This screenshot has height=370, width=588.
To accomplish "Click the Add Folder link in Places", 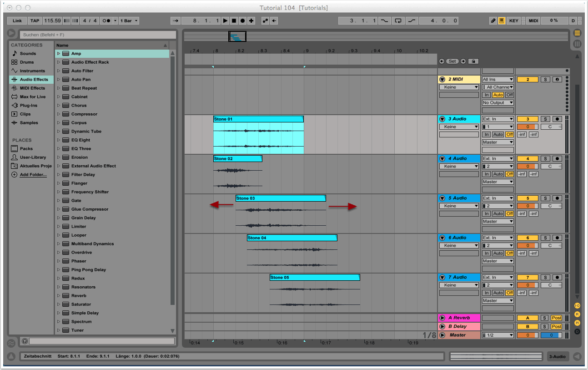I will [x=33, y=175].
